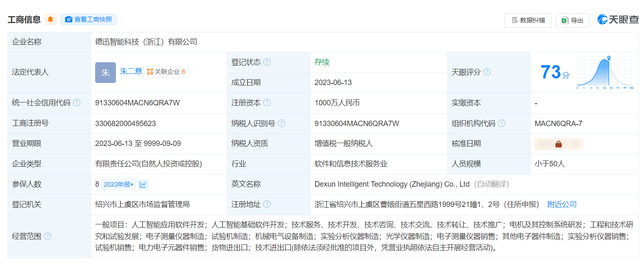The image size is (644, 270).
Task: Click the 天眼查 logo
Action: pos(618,19)
